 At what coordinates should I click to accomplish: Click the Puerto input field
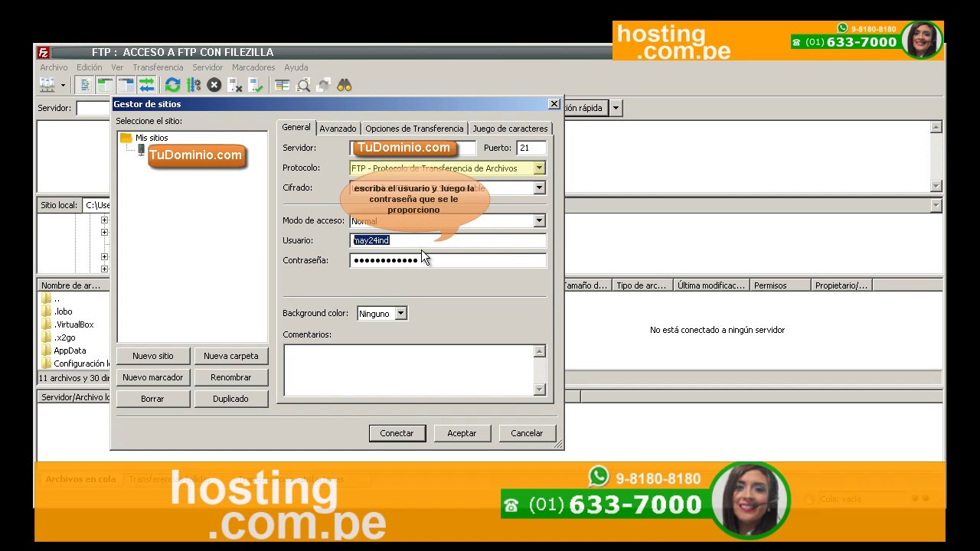point(531,148)
